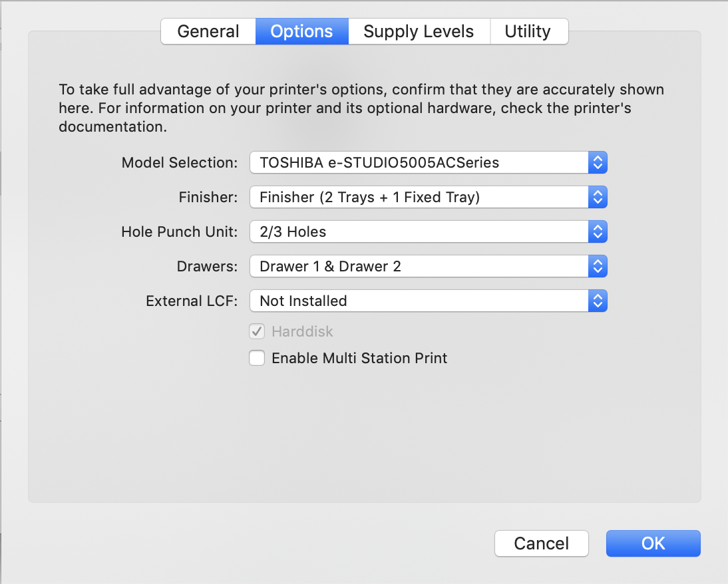Screen dimensions: 728x584
Task: Toggle the greyed Harddisk checkbox
Action: click(257, 331)
